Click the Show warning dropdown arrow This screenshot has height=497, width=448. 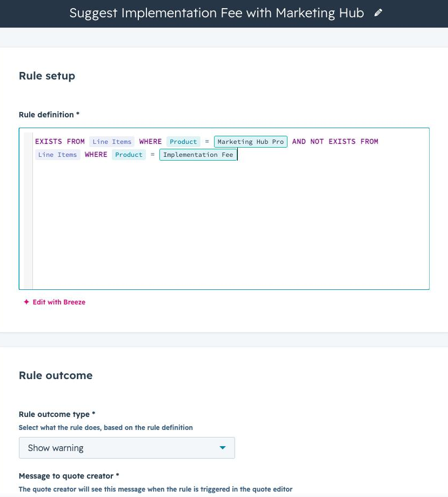coord(223,448)
